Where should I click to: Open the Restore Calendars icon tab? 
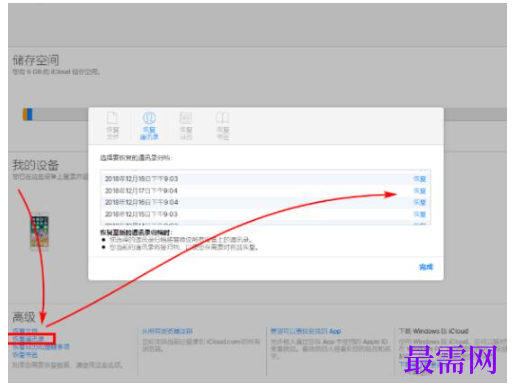[x=186, y=126]
